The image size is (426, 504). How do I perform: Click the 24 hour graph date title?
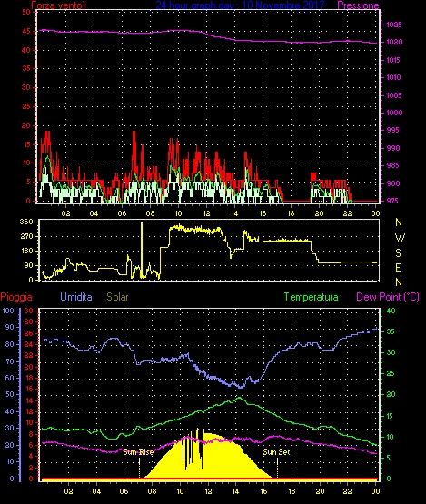click(240, 5)
